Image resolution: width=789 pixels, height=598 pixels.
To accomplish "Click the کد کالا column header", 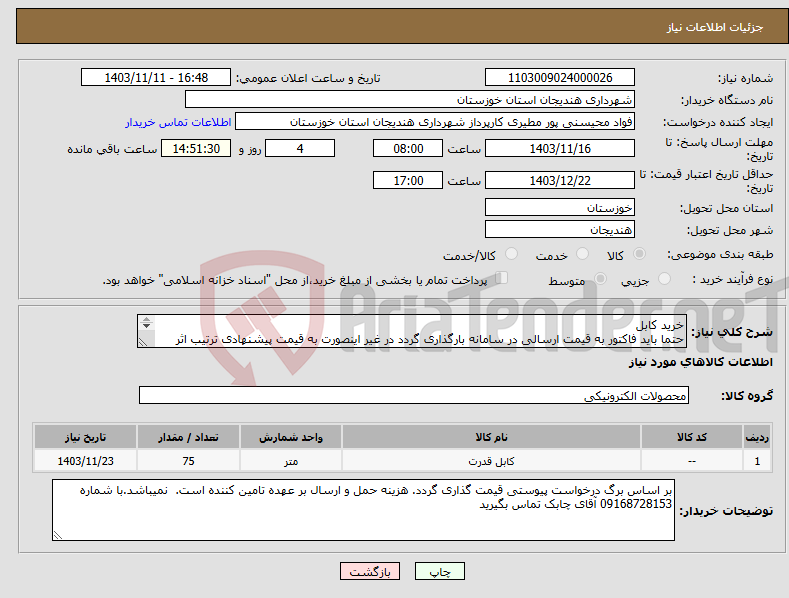I will coord(692,437).
